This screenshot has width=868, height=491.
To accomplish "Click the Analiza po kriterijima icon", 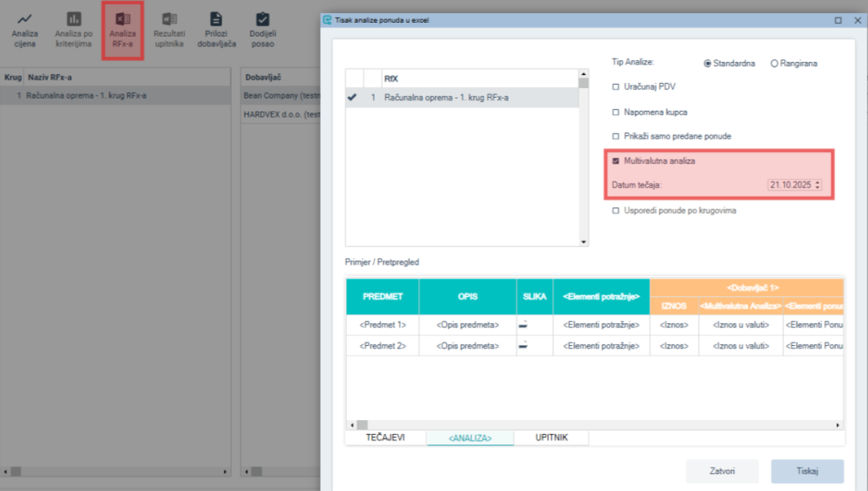I will (73, 19).
